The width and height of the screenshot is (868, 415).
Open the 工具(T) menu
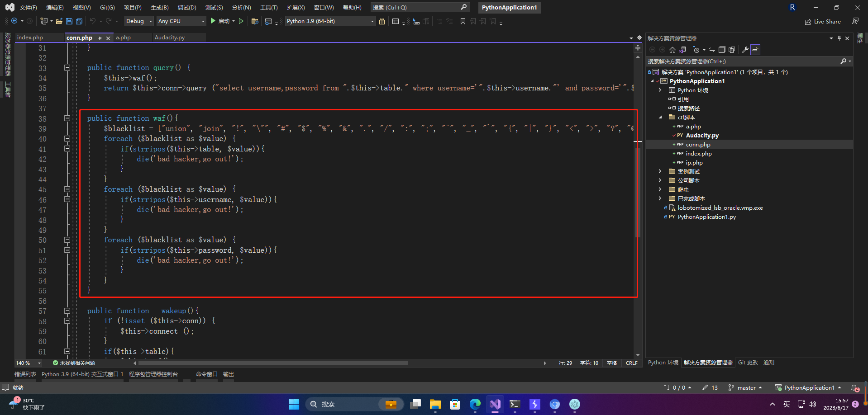point(269,7)
